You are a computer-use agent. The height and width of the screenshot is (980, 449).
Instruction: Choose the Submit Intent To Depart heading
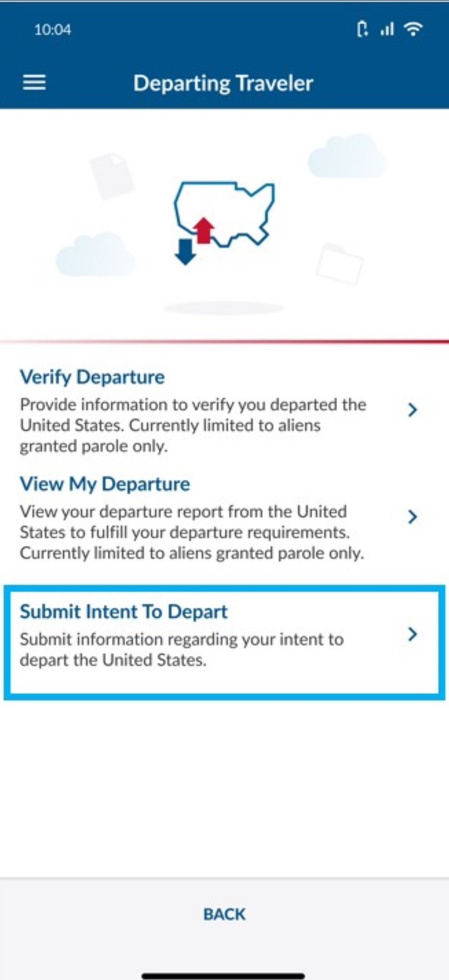pos(123,612)
